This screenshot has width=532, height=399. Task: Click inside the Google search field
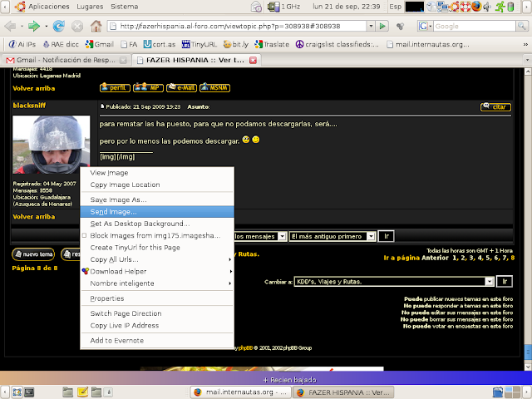(475, 26)
